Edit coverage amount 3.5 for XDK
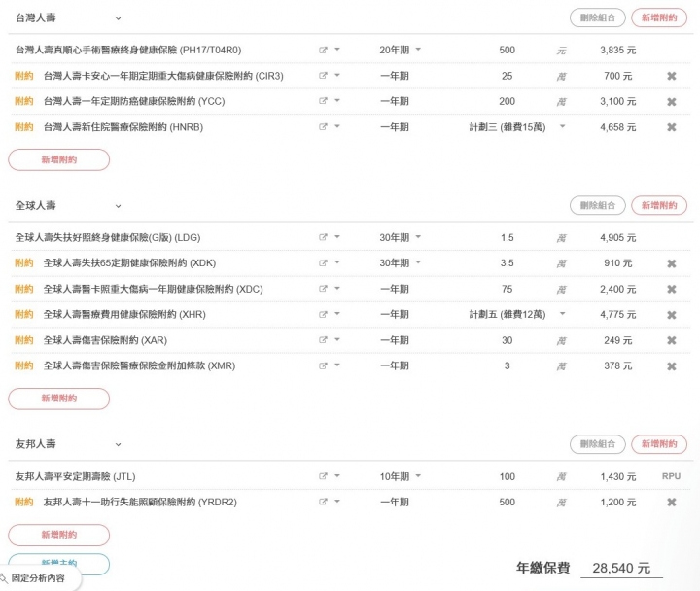Screen dimensions: 700x591 tap(507, 262)
